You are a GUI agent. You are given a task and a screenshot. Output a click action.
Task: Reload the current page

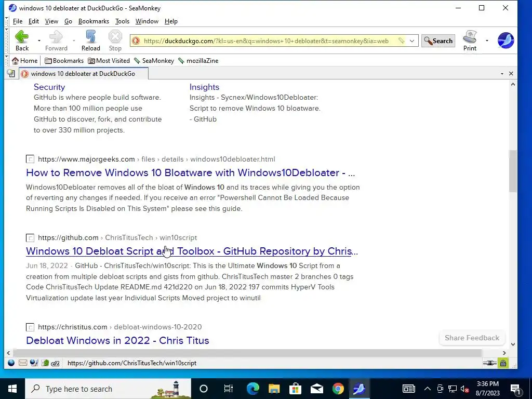tap(90, 41)
